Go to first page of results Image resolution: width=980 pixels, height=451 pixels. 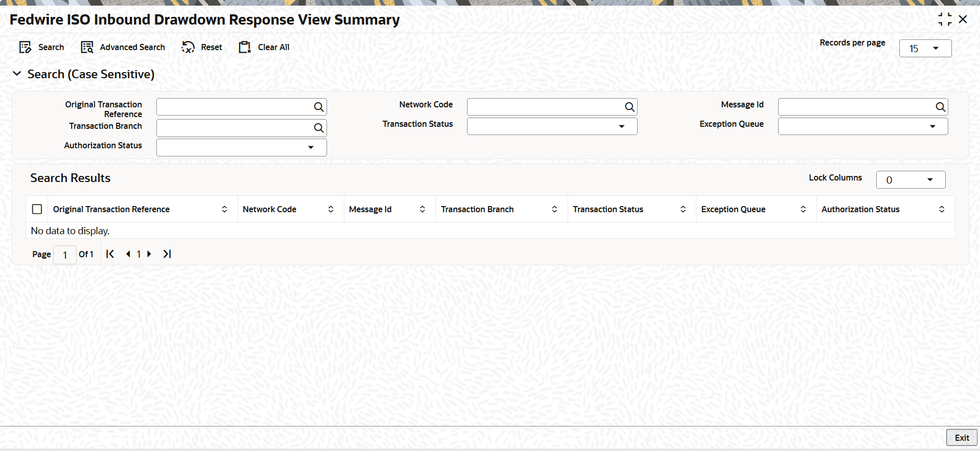[110, 254]
